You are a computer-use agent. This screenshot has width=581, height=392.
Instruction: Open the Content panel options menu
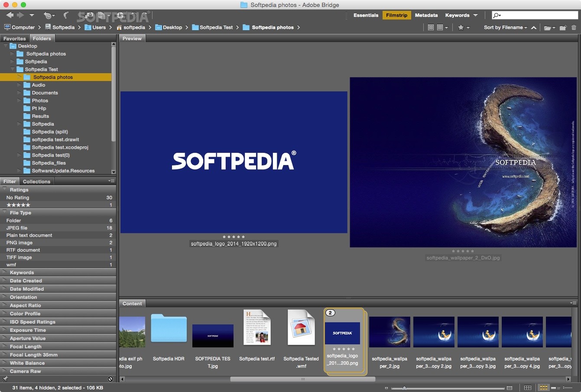[x=573, y=303]
